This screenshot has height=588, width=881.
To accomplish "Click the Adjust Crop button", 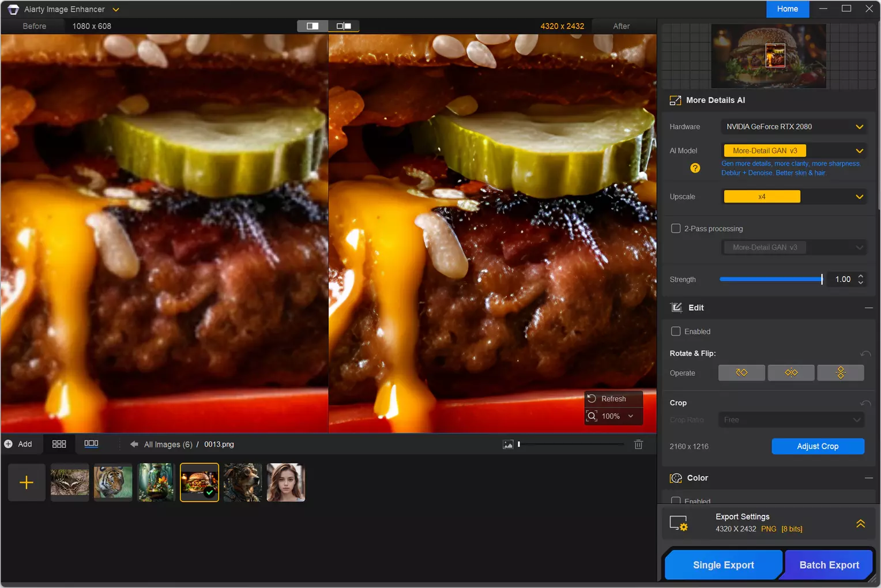I will coord(817,446).
